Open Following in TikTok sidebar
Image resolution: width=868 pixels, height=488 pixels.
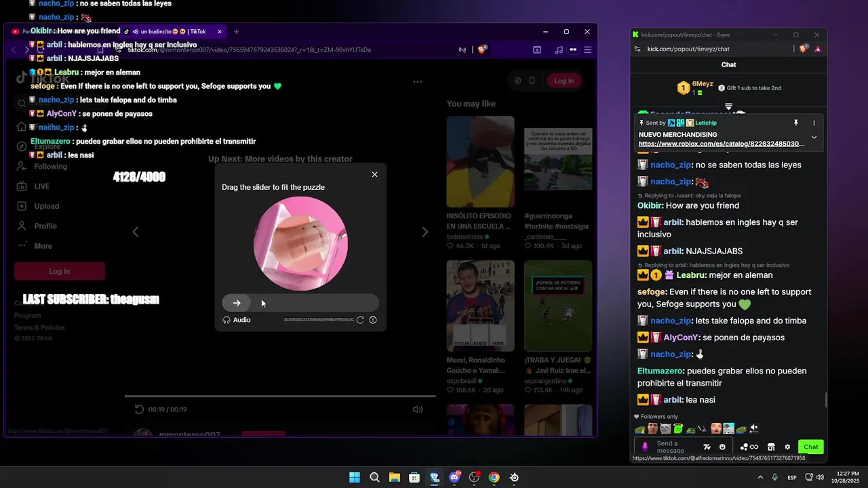pyautogui.click(x=42, y=167)
